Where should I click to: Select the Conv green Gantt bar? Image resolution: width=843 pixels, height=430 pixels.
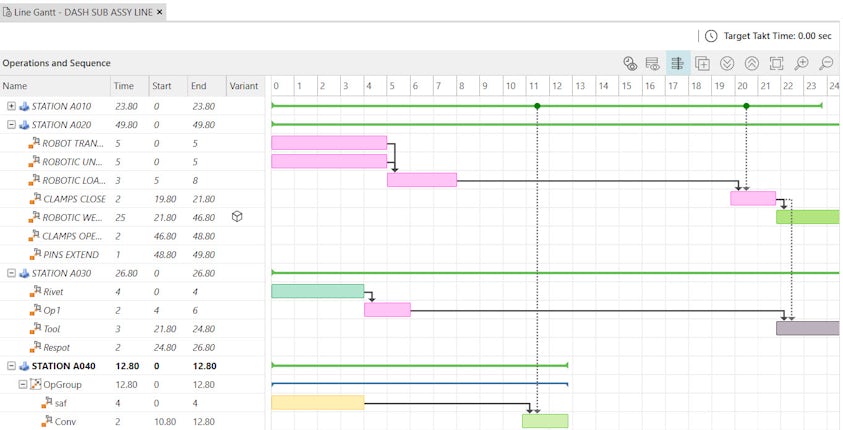[x=545, y=421]
